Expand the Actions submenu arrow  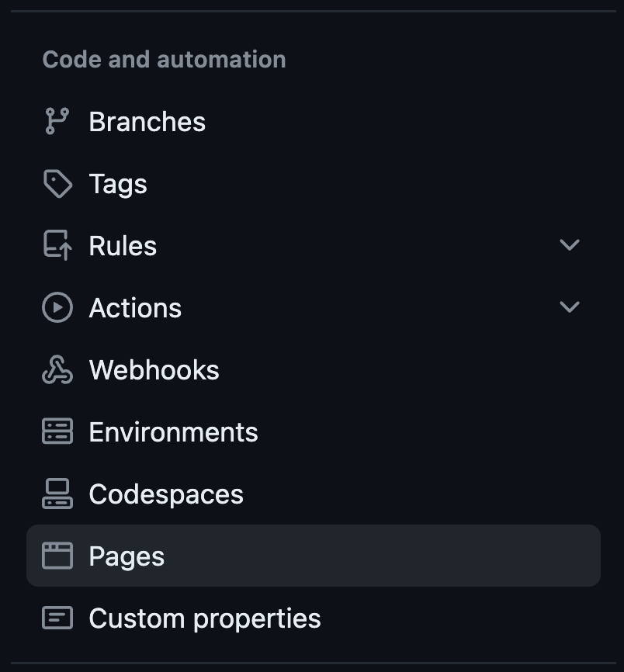pyautogui.click(x=570, y=308)
